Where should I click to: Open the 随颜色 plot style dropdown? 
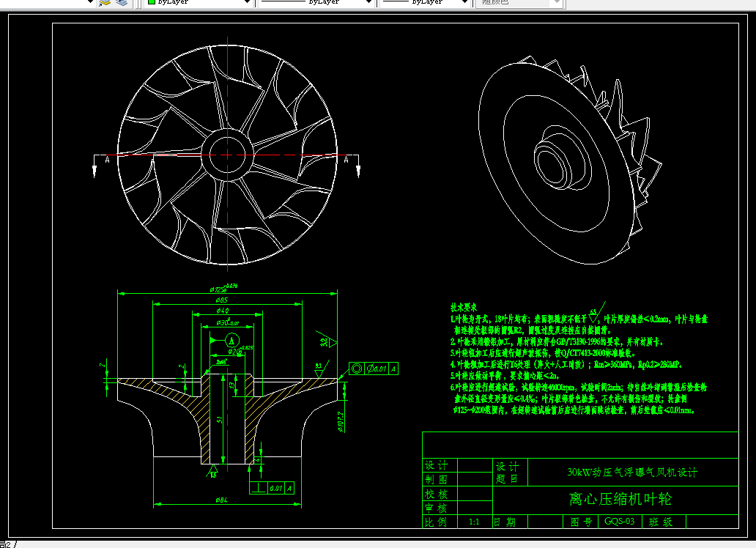tap(557, 3)
